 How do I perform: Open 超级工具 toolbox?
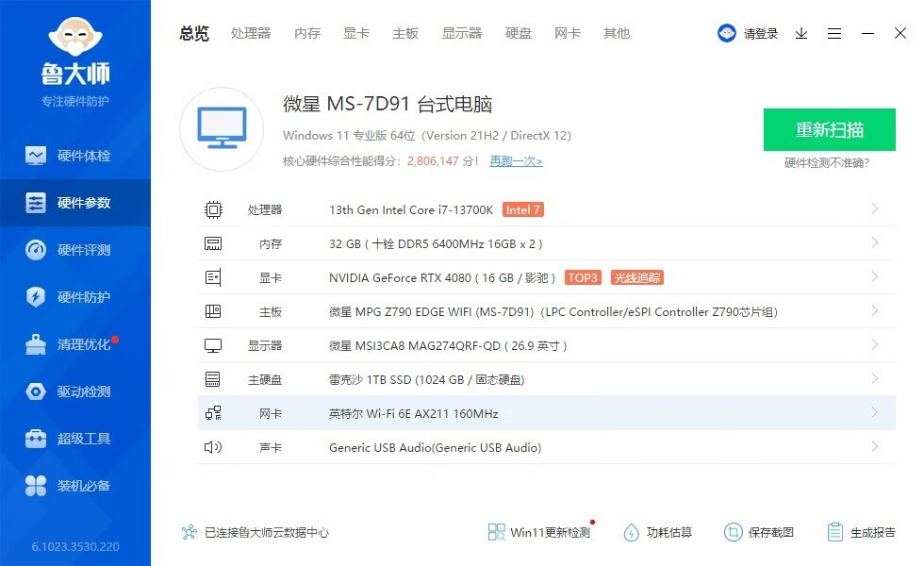74,439
